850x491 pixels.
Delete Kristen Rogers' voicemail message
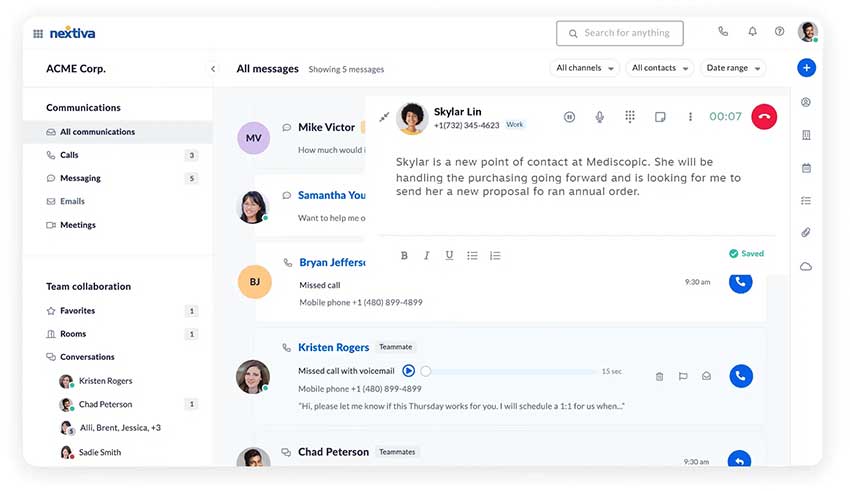tap(659, 377)
